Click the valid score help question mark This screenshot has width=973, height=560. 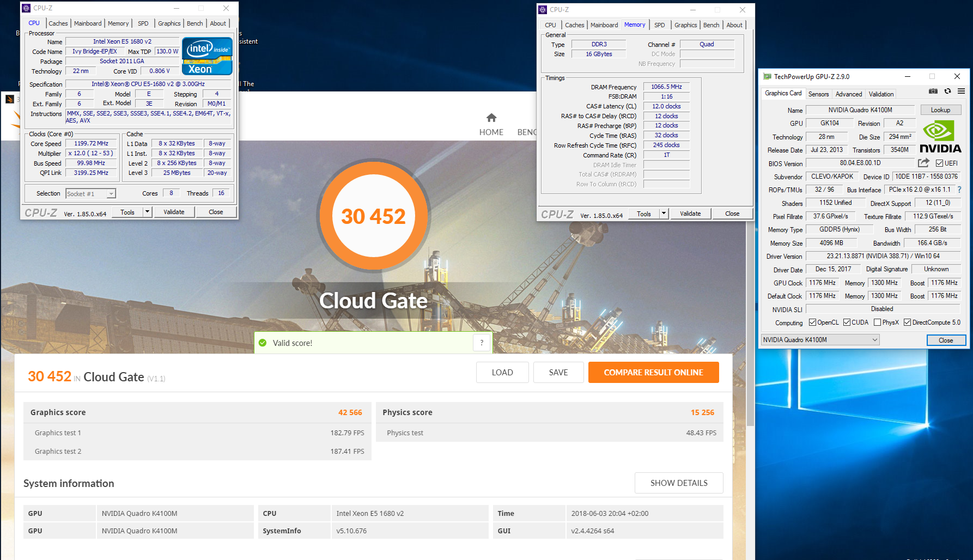click(x=482, y=343)
